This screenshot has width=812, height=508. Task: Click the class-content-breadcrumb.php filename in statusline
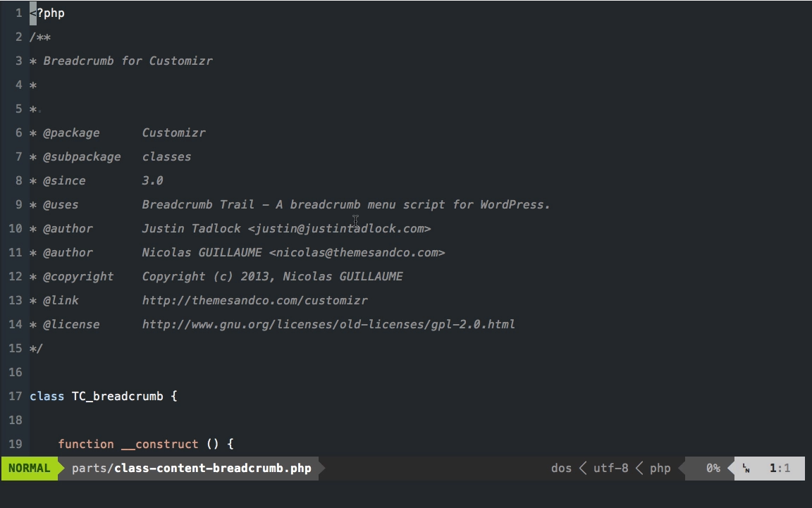pos(213,468)
